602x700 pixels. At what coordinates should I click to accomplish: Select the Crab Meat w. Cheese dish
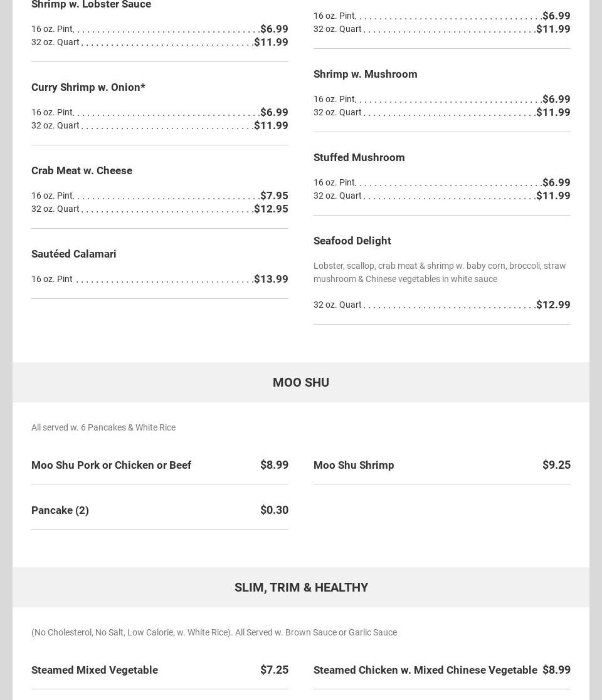pyautogui.click(x=82, y=170)
